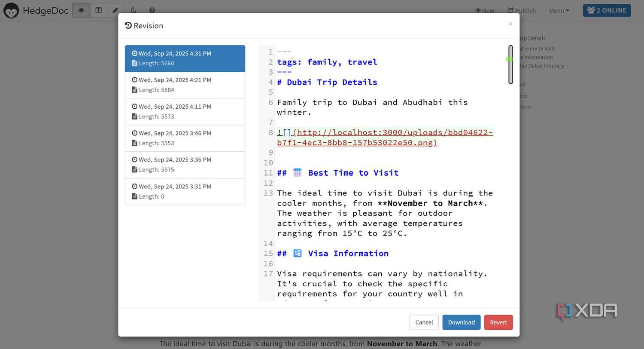The height and width of the screenshot is (349, 644).
Task: Click the bold 'November to March' text in the revision
Action: pyautogui.click(x=430, y=203)
